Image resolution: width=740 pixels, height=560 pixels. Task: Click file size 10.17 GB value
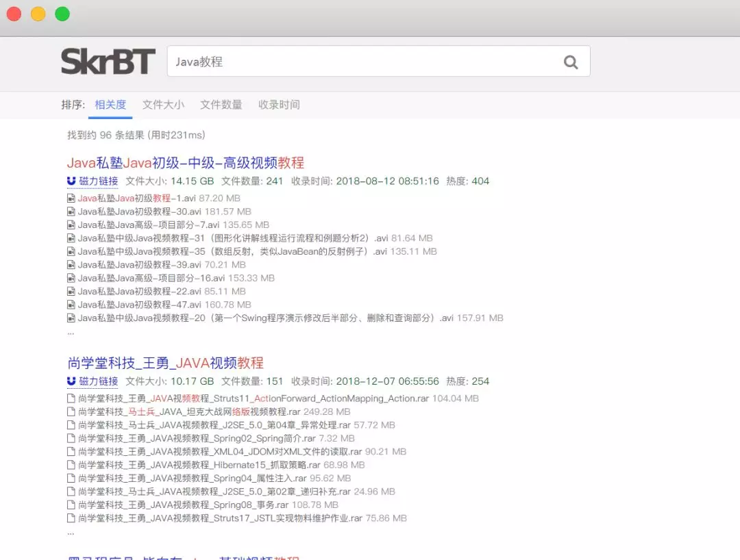click(x=192, y=381)
